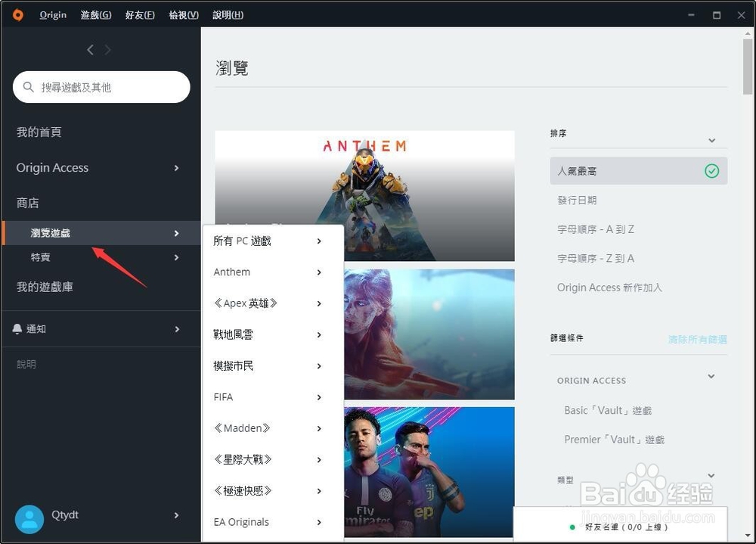Open the 說明(H) menu
Viewport: 756px width, 544px height.
point(228,15)
